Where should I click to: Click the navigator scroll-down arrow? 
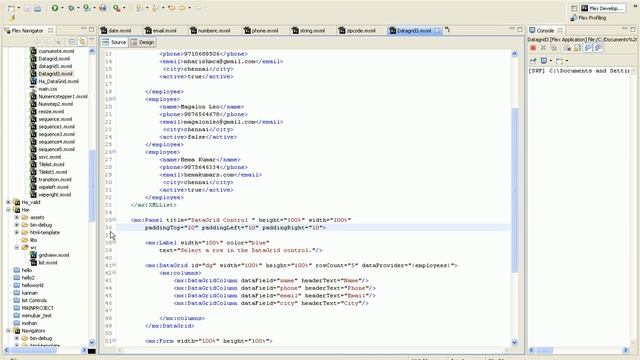pyautogui.click(x=92, y=342)
